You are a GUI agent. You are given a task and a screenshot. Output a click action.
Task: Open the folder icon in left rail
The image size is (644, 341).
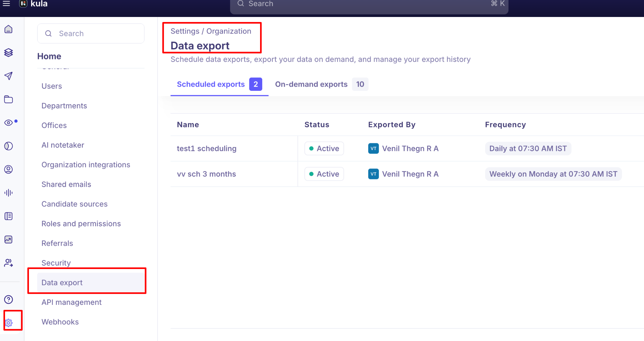[8, 99]
